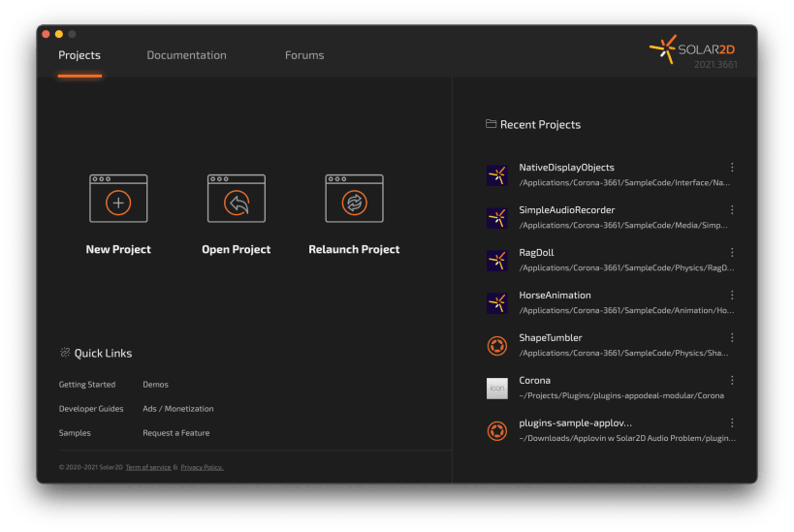Click the SimpleAudioRecorder project icon
This screenshot has width=794, height=532.
pos(497,218)
